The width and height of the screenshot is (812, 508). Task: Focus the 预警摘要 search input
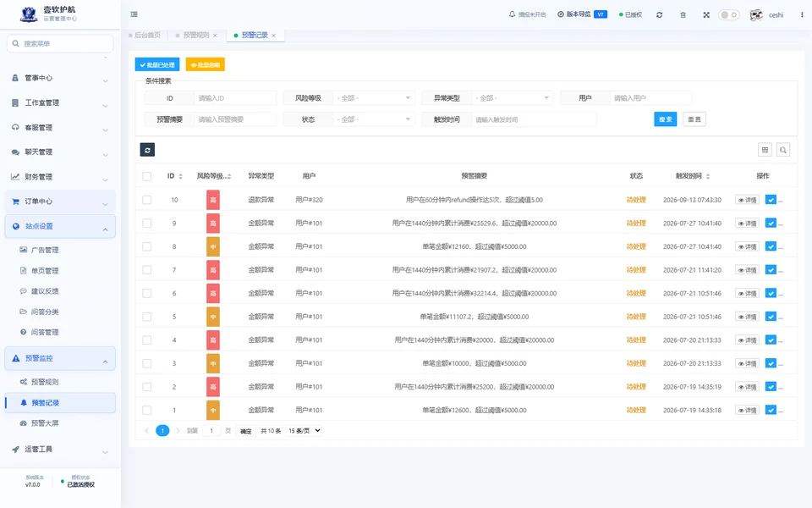click(235, 119)
